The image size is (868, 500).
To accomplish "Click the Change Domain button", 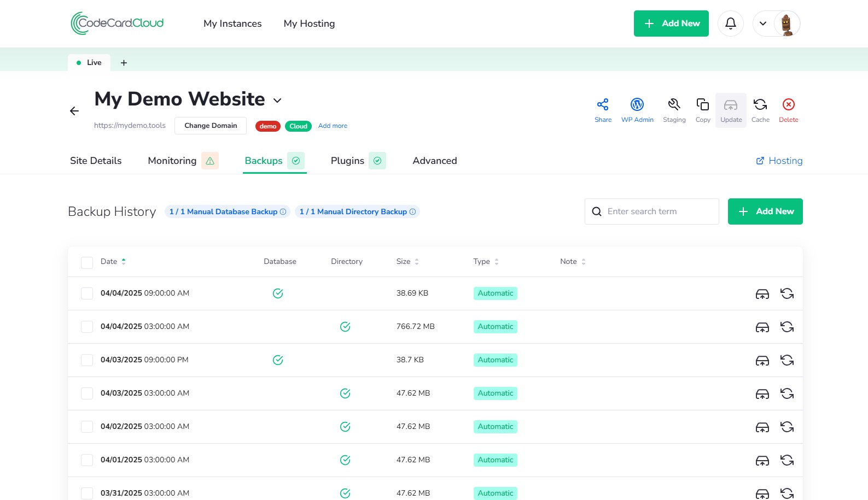I will (211, 126).
